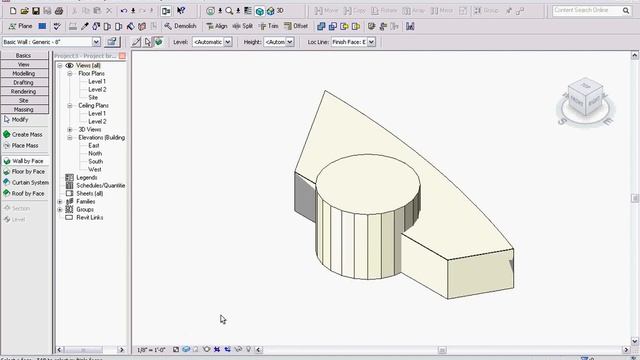Select the eyedropper match type tool
Screen dimensions: 640x360
84,27
